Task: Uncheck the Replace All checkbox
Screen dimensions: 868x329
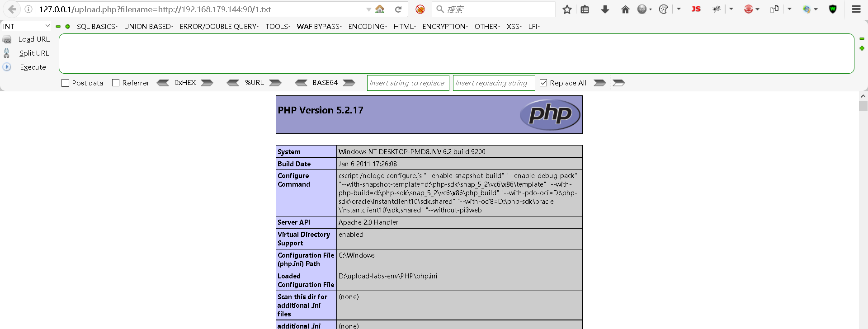Action: click(543, 83)
